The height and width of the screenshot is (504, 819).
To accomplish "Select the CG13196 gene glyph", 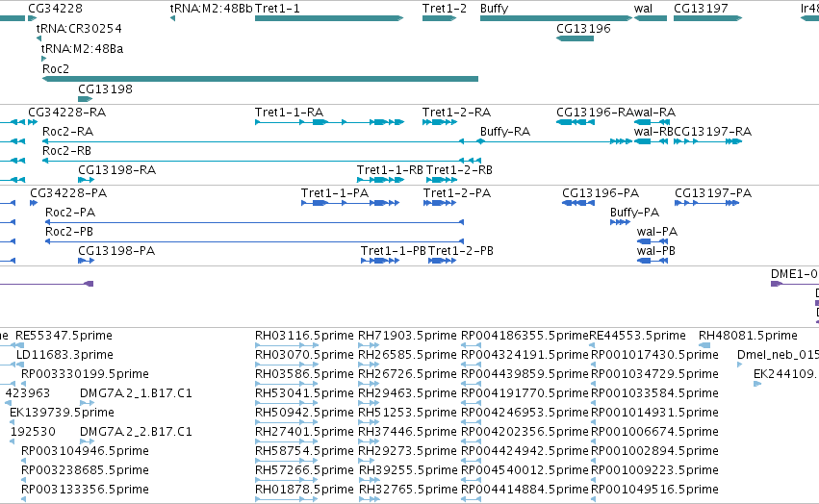I will tap(575, 38).
